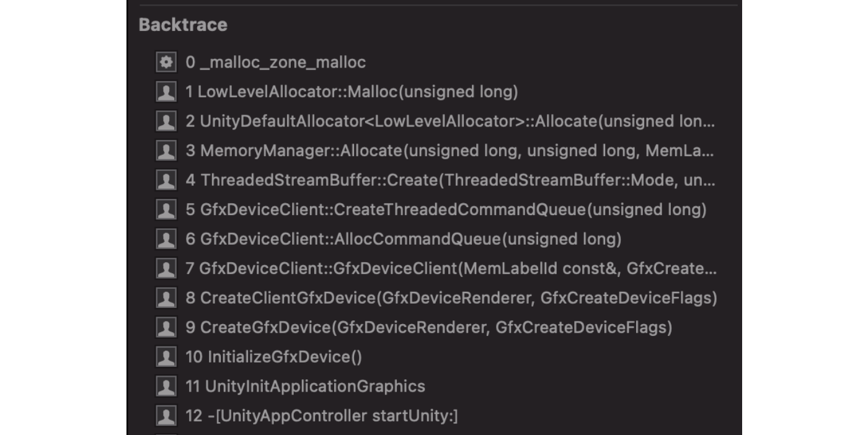
Task: Select the user icon on CreateThreadedCommandQueue frame
Action: [166, 209]
